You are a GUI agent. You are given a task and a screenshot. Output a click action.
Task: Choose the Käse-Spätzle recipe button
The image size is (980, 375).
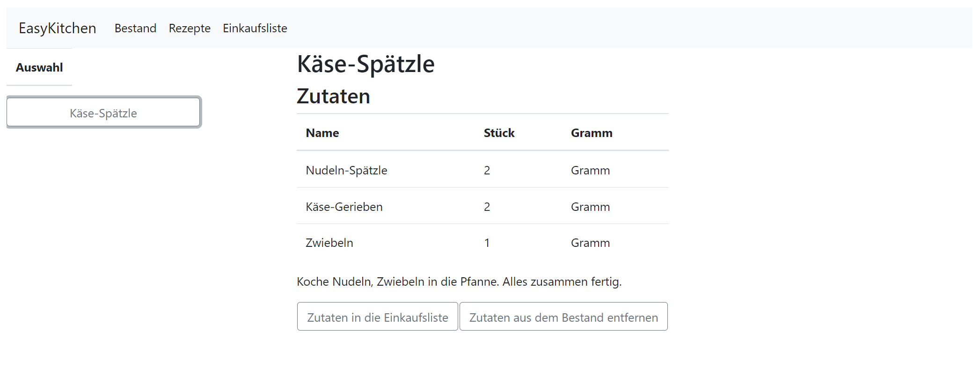(x=103, y=113)
